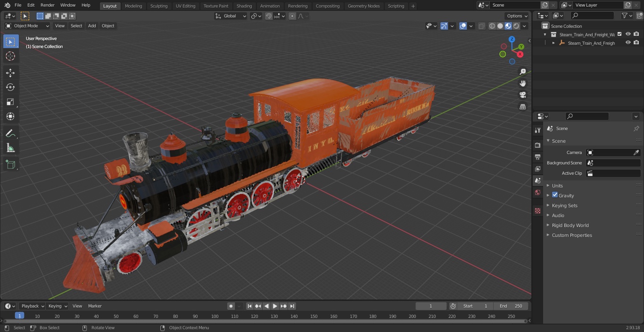Switch to rendered viewport shading
Screen dimensions: 644x332
[x=516, y=26]
